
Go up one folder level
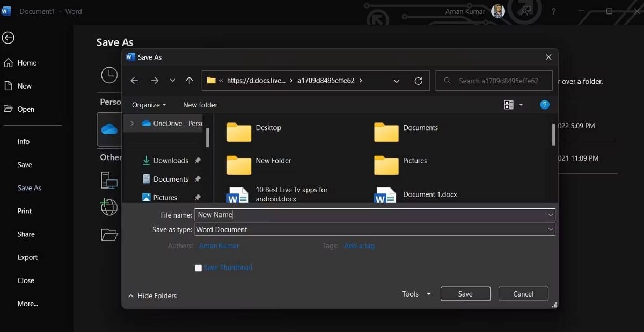[189, 81]
